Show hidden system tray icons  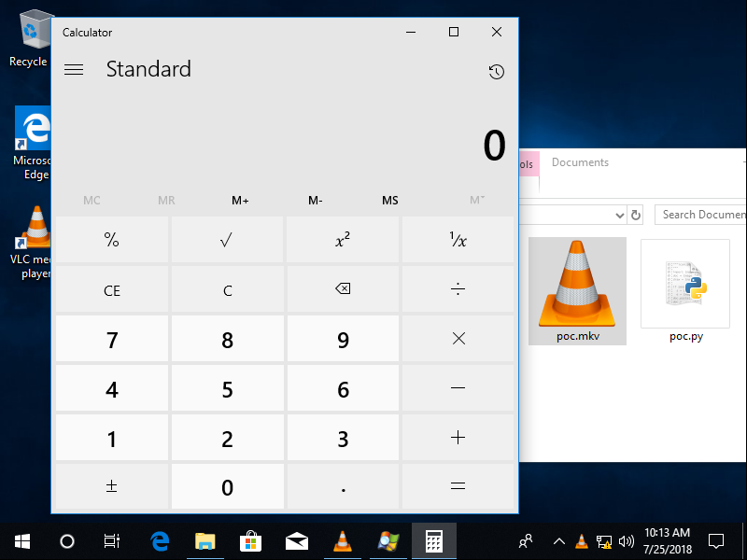(x=558, y=540)
